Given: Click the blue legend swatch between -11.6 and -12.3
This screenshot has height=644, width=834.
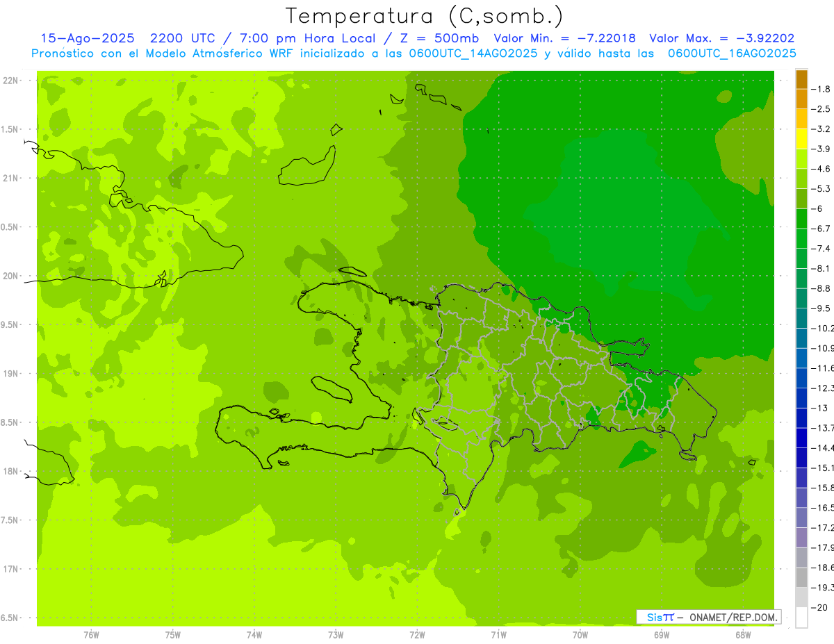Looking at the screenshot, I should (x=801, y=378).
